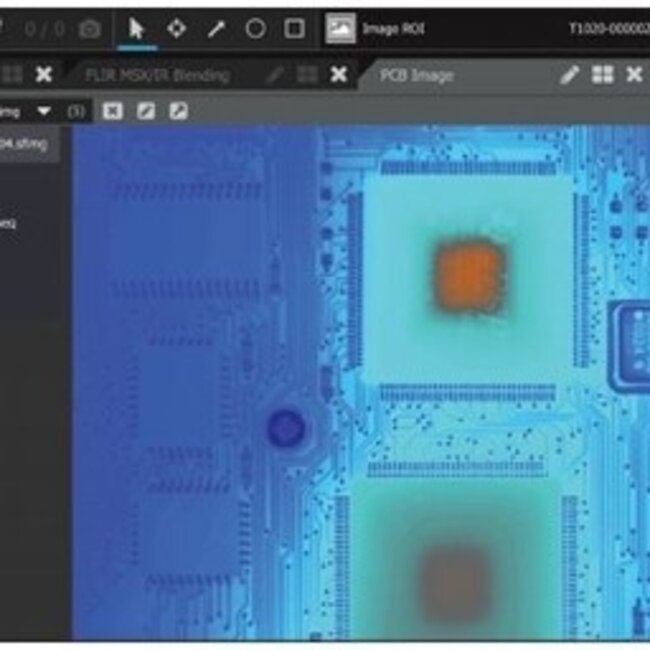
Task: Close the leftmost tab
Action: click(44, 75)
